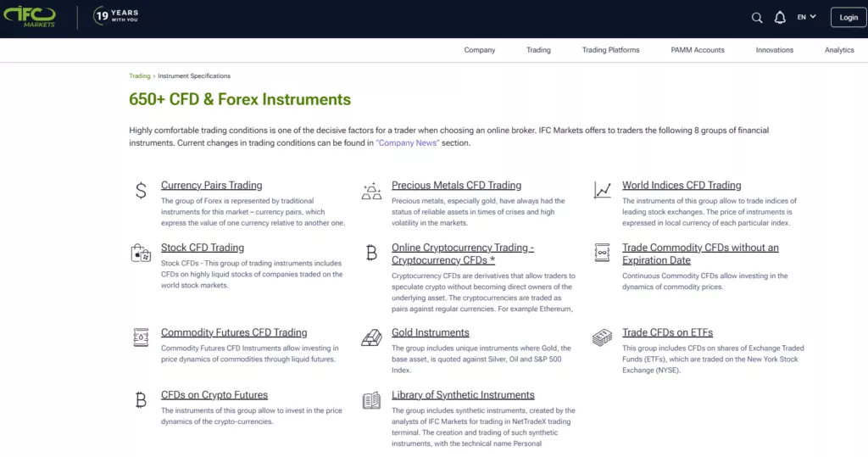Click the bitcoin icon beside Online Cryptocurrency Trading
The image size is (868, 457).
[x=371, y=253]
